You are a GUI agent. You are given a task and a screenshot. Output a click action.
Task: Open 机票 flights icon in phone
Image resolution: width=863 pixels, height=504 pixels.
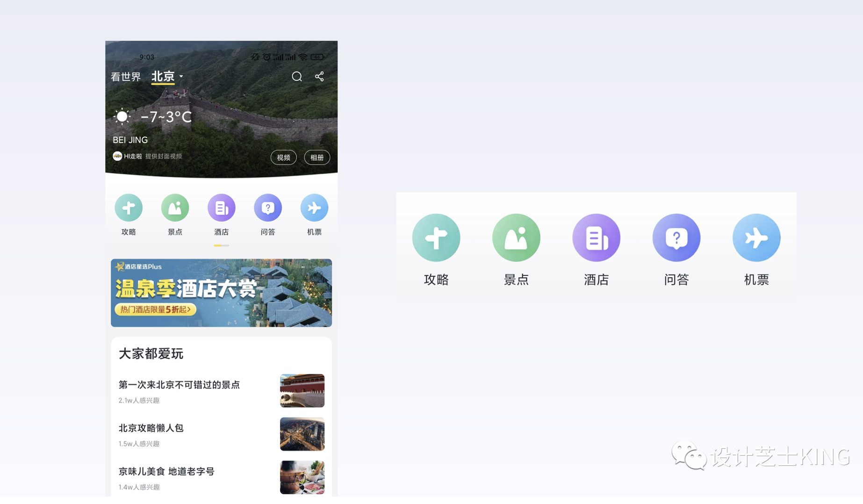click(x=314, y=208)
